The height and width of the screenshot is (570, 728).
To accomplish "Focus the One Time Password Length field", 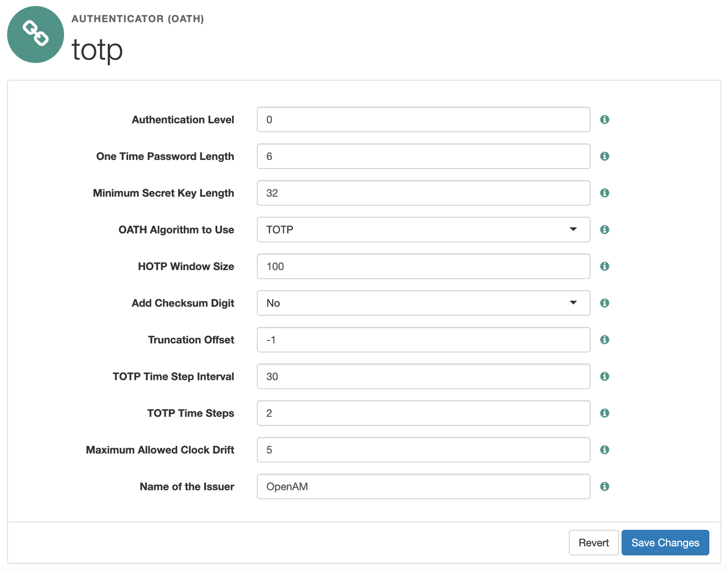I will coord(423,156).
